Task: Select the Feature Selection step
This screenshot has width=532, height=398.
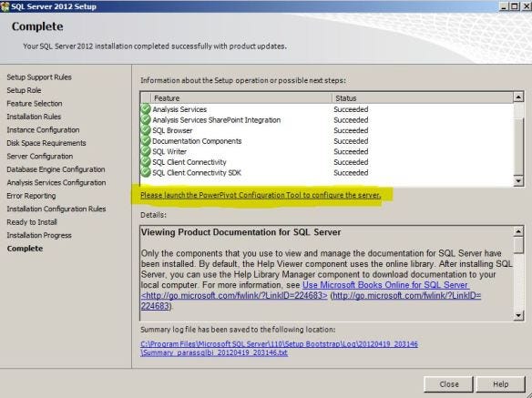Action: [x=35, y=104]
